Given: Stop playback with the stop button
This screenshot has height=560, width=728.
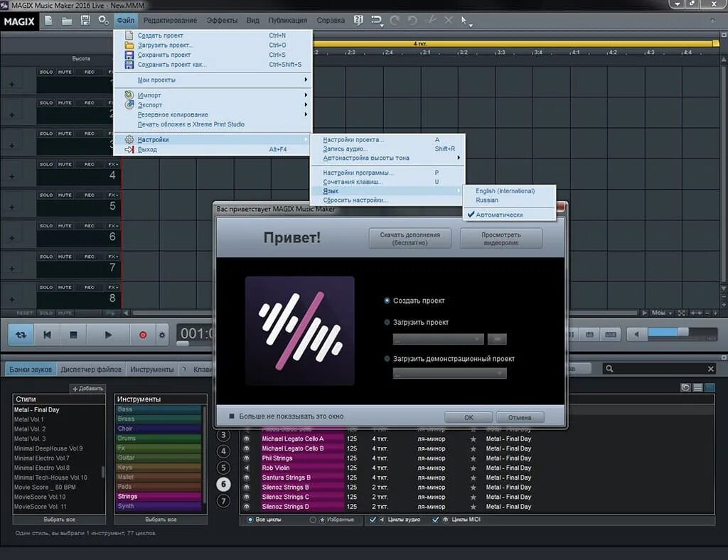Looking at the screenshot, I should [73, 335].
